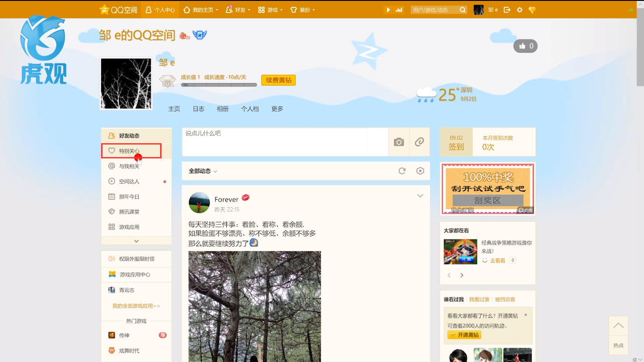The image size is (644, 362).
Task: Click the pine tree photo in post
Action: pos(254,307)
